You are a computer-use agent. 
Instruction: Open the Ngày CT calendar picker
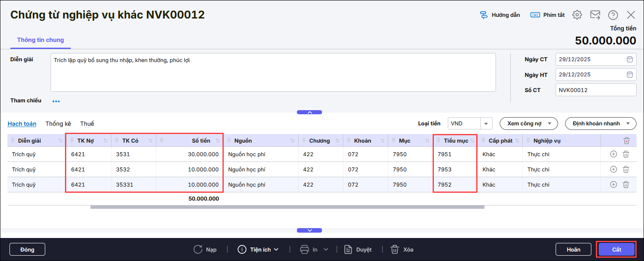[629, 59]
